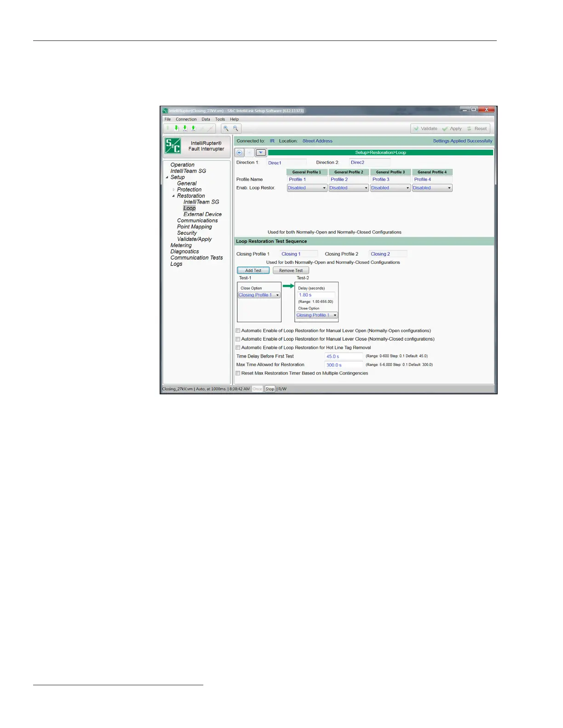Click the zoom out magnifier icon
Image resolution: width=563 pixels, height=728 pixels.
[236, 129]
